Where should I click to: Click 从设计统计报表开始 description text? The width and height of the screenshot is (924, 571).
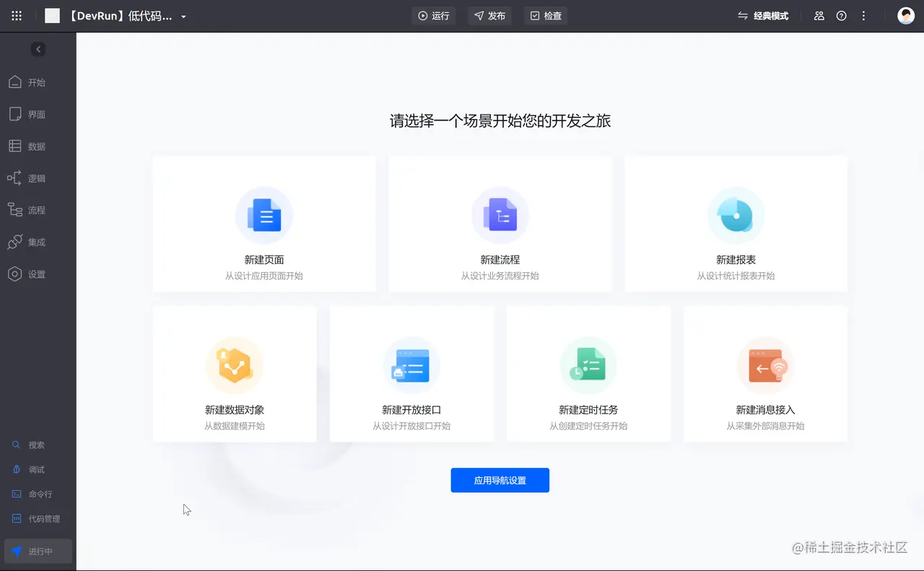tap(736, 276)
